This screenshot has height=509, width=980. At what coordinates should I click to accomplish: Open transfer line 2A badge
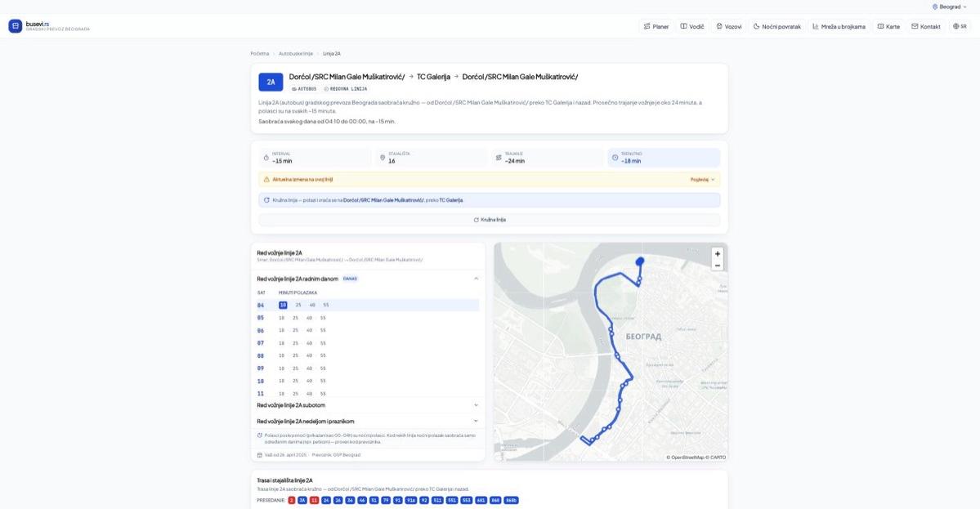[302, 500]
